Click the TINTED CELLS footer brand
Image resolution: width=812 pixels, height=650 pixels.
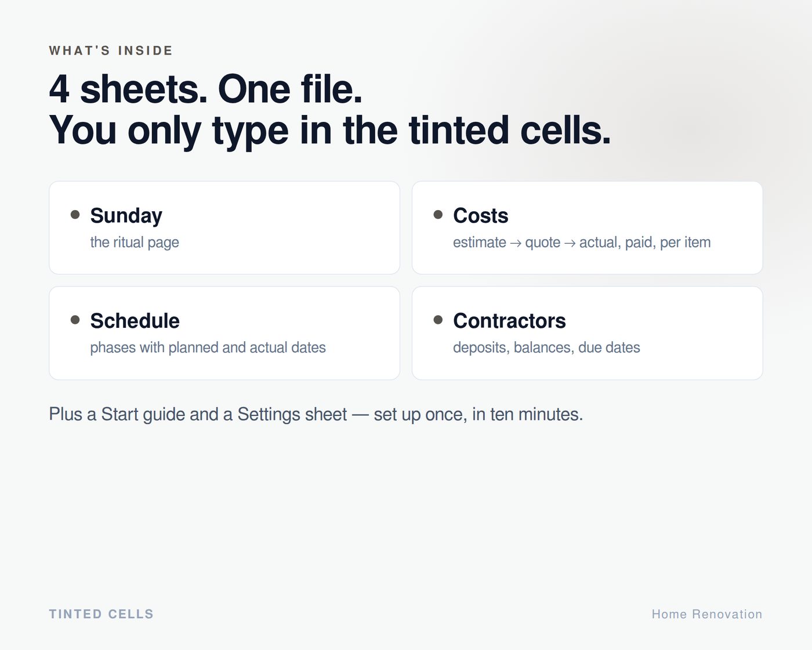click(101, 614)
